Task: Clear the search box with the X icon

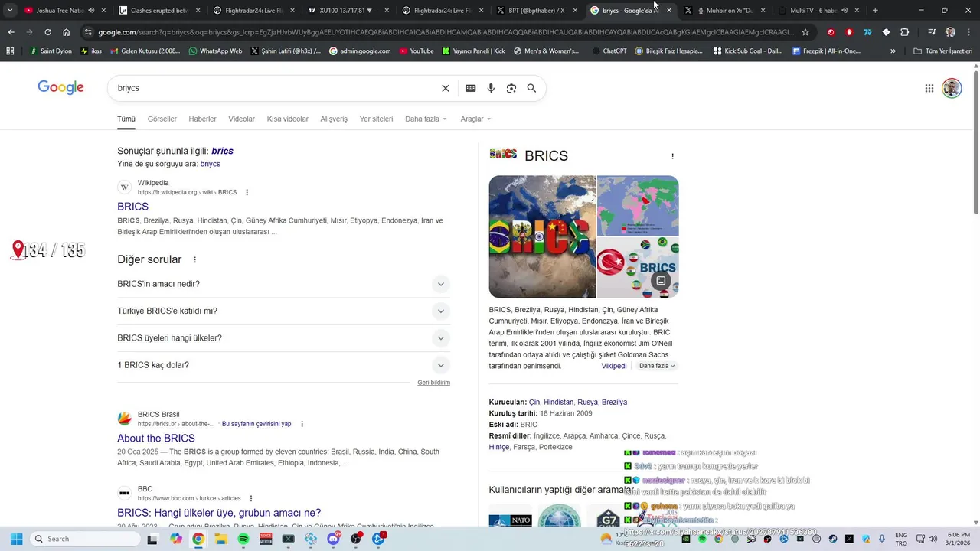Action: [x=446, y=88]
